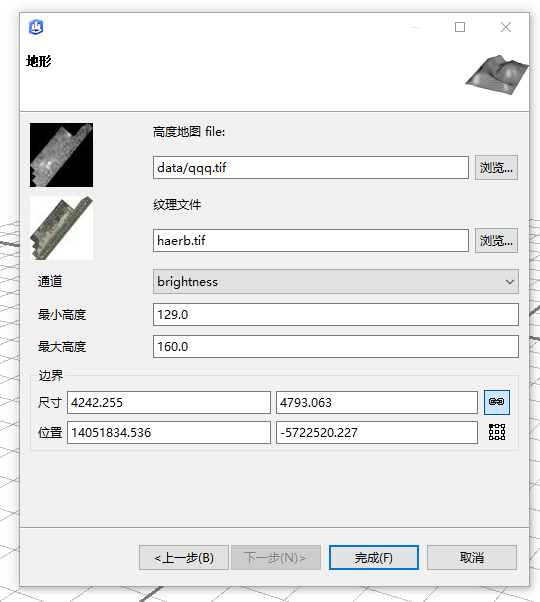The width and height of the screenshot is (540, 602).
Task: Click the position X field 14051834.536
Action: (x=168, y=432)
